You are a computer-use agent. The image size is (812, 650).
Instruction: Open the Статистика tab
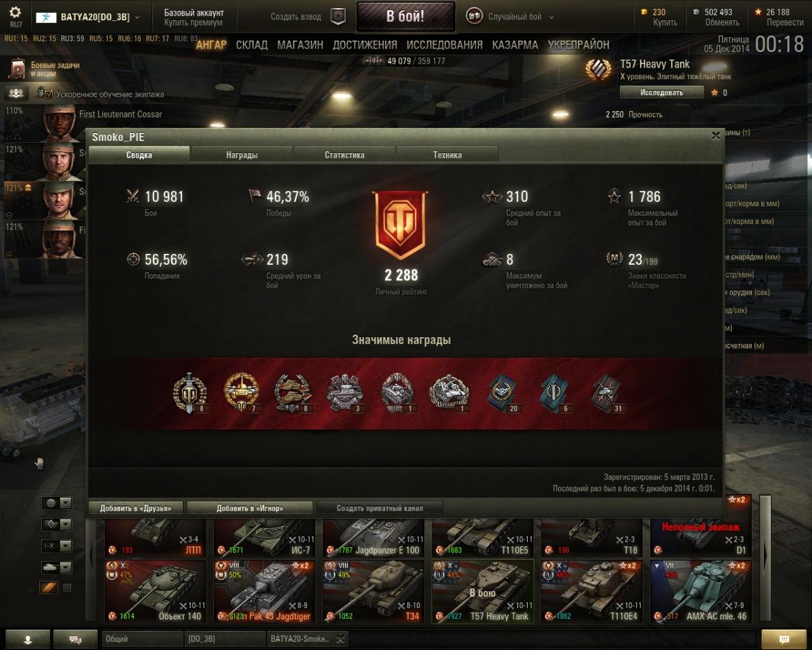coord(344,155)
